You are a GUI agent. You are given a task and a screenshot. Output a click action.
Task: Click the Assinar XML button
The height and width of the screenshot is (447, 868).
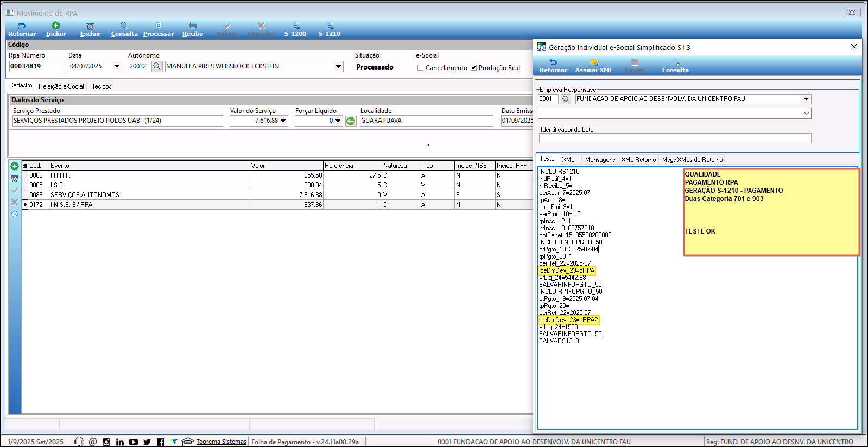coord(594,66)
